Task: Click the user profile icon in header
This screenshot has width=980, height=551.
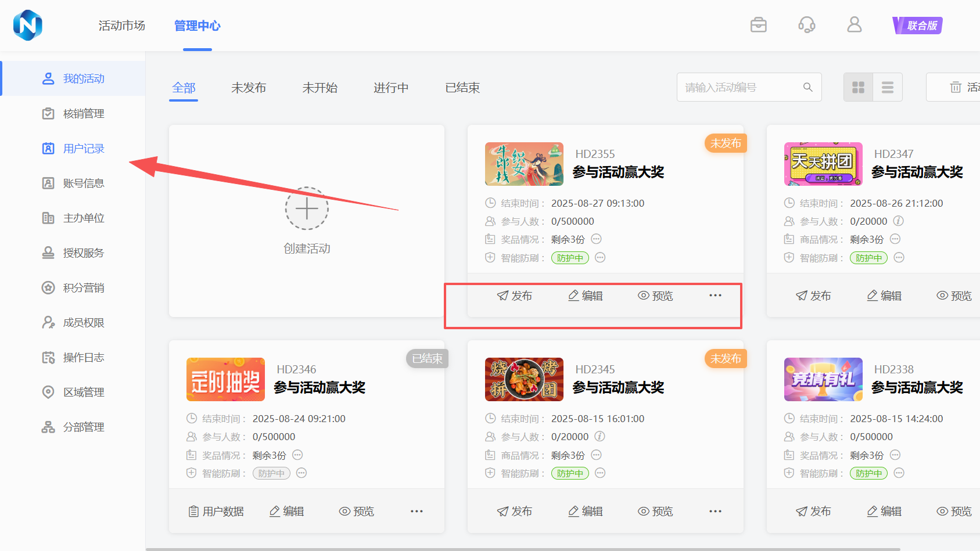Action: 854,25
